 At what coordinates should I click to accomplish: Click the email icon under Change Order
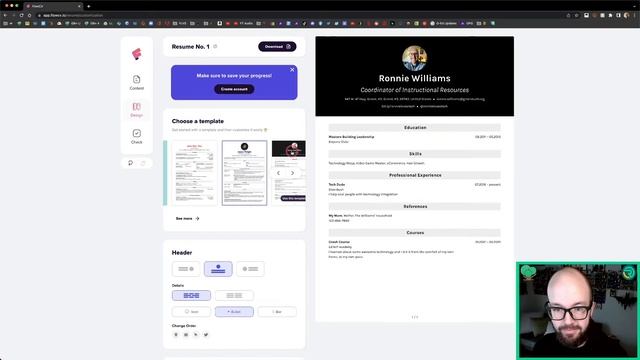coord(186,335)
